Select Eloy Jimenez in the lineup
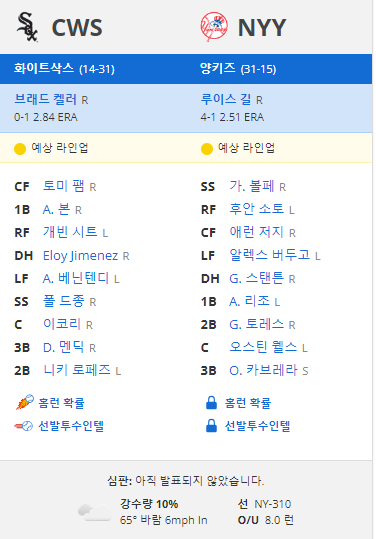 80,256
